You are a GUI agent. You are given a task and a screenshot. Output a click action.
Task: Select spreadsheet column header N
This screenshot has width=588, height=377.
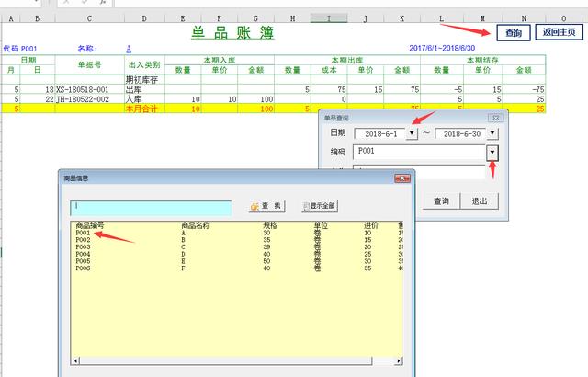524,18
